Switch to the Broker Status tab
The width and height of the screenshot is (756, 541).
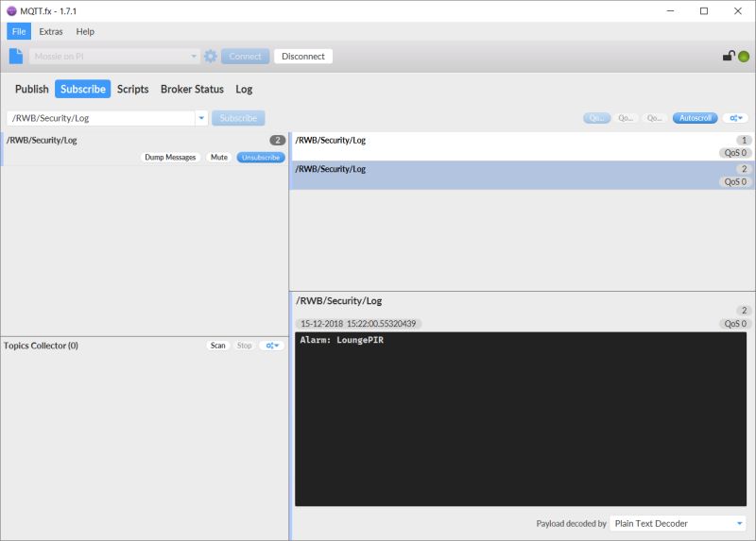pyautogui.click(x=192, y=89)
